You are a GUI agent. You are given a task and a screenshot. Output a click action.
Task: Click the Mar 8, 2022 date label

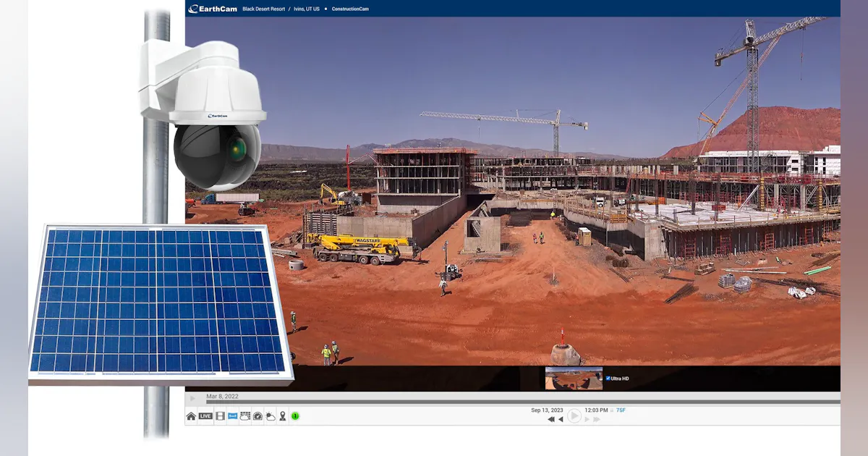click(222, 396)
